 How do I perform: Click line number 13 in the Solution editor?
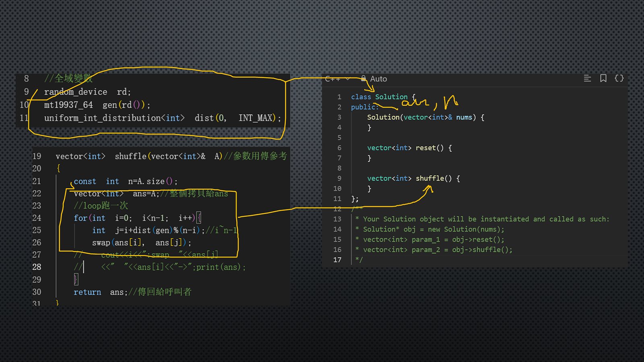[337, 219]
